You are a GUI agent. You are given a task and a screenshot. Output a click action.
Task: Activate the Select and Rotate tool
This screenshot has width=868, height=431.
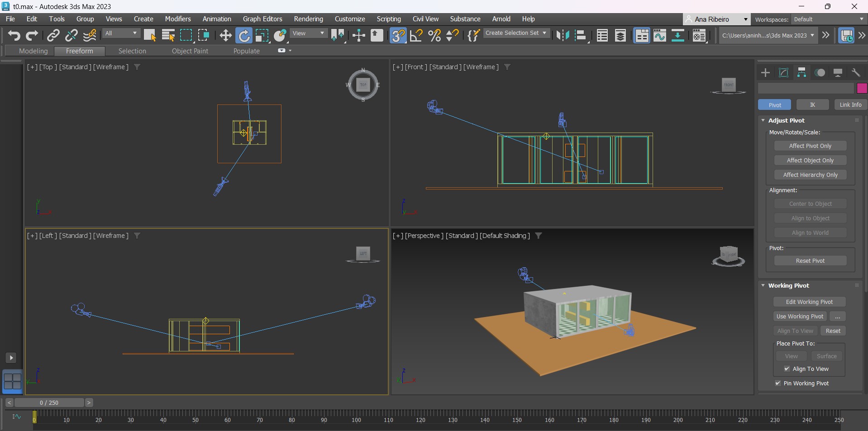click(x=244, y=35)
